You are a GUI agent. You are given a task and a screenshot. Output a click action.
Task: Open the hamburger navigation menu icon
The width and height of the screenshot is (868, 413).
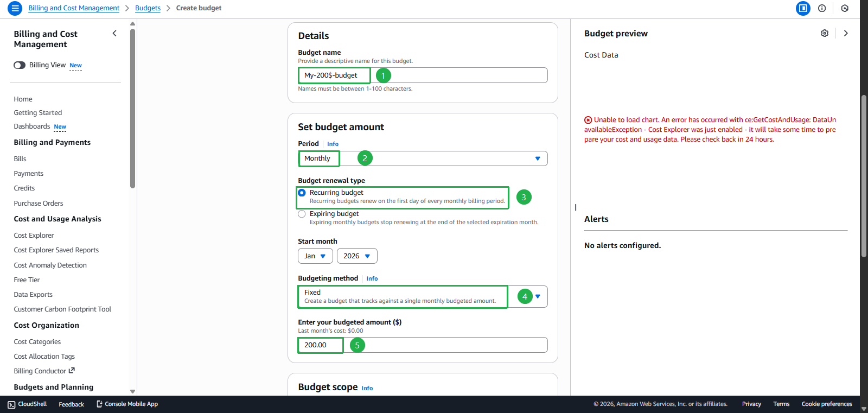point(15,8)
